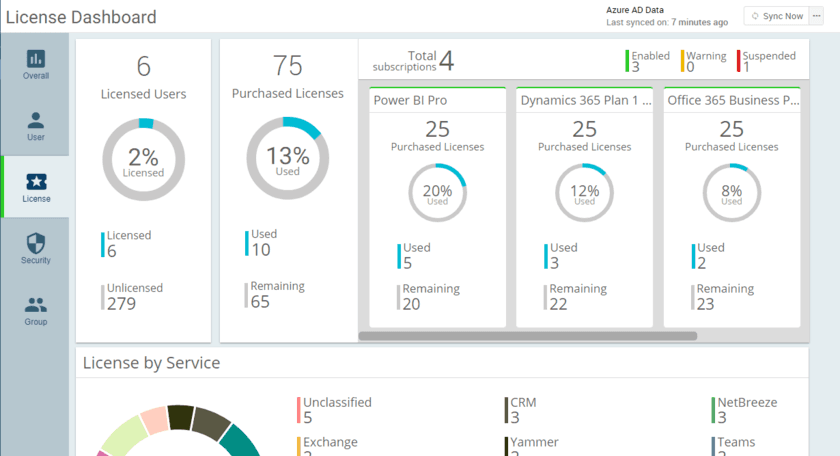Screen dimensions: 840x456
Task: Click the Power BI Pro subscription title
Action: point(410,100)
